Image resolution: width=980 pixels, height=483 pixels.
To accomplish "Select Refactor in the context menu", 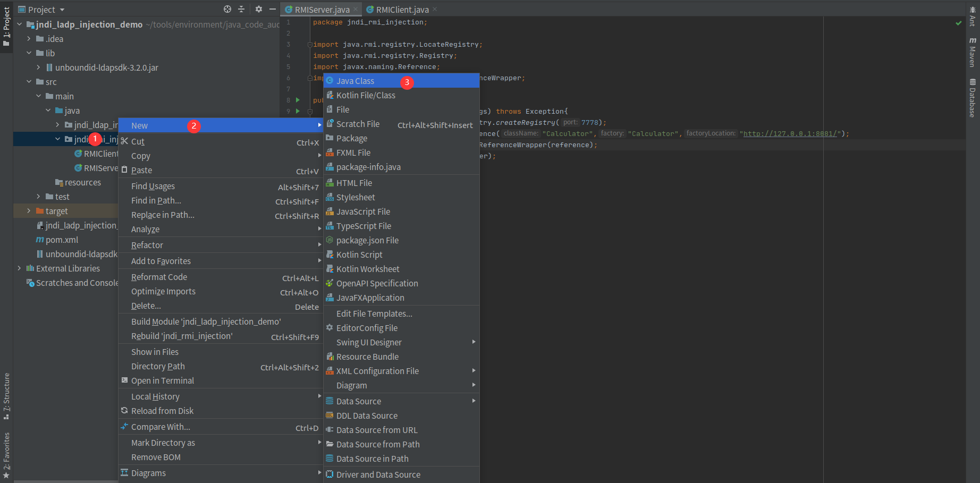I will pyautogui.click(x=221, y=245).
